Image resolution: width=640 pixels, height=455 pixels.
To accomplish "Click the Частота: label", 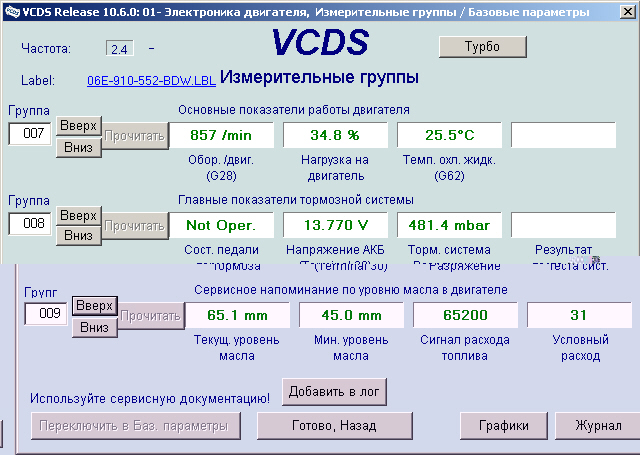I will pyautogui.click(x=46, y=49).
